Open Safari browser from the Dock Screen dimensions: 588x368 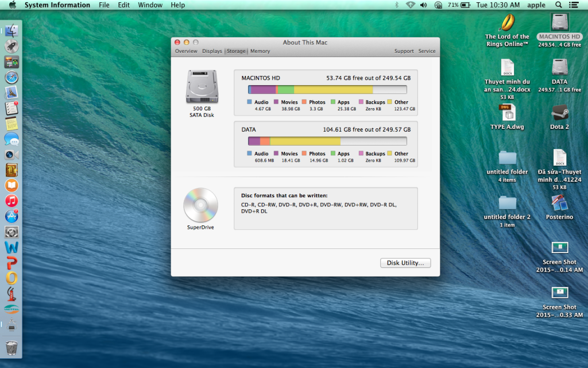pyautogui.click(x=11, y=78)
